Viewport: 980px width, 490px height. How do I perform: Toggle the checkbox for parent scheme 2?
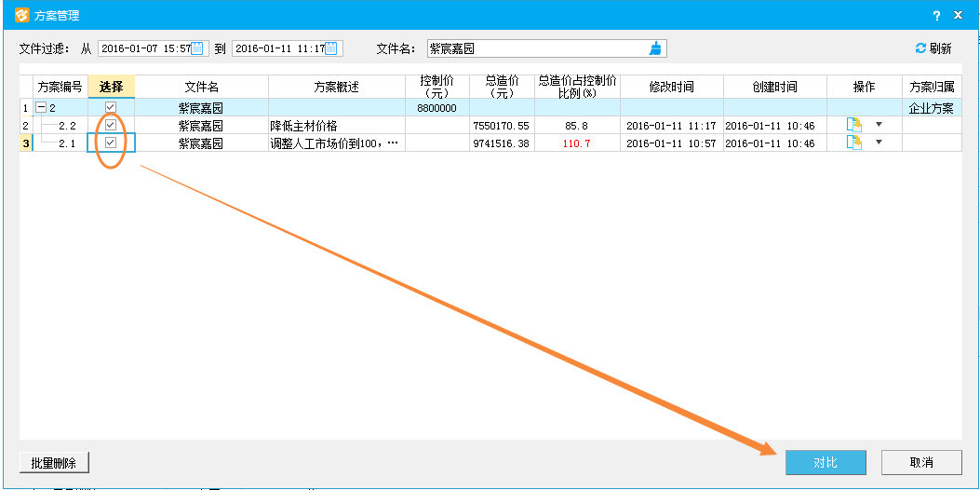(x=111, y=108)
